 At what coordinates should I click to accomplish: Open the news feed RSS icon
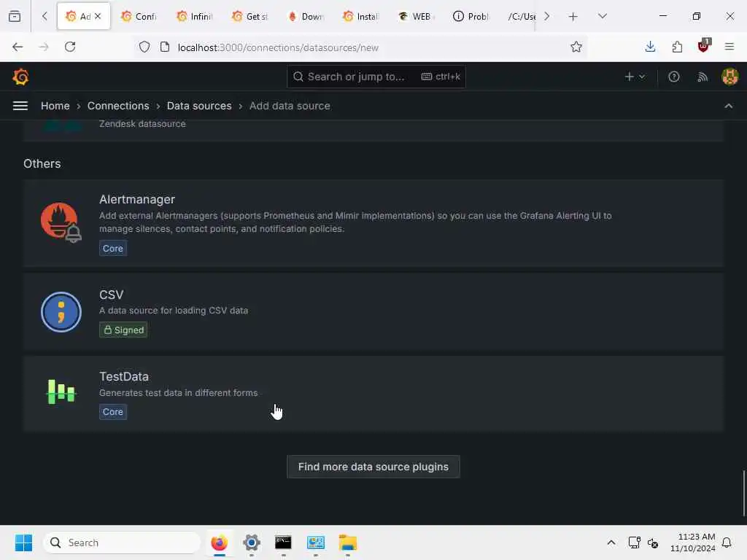point(703,77)
